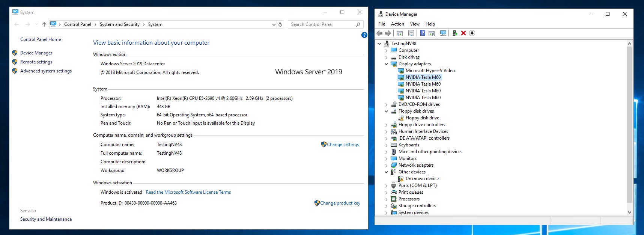Viewport: 644px width, 235px height.
Task: Expand the Monitors node
Action: coord(386,159)
